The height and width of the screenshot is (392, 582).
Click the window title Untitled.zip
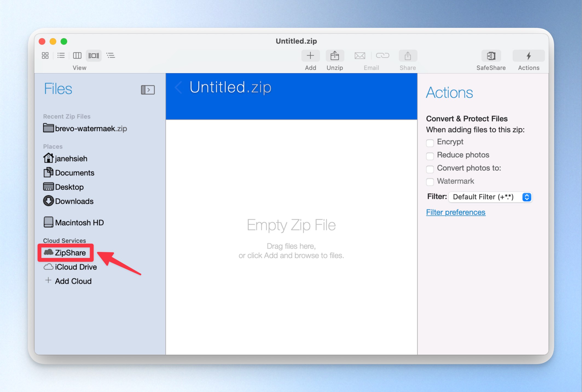tap(296, 41)
